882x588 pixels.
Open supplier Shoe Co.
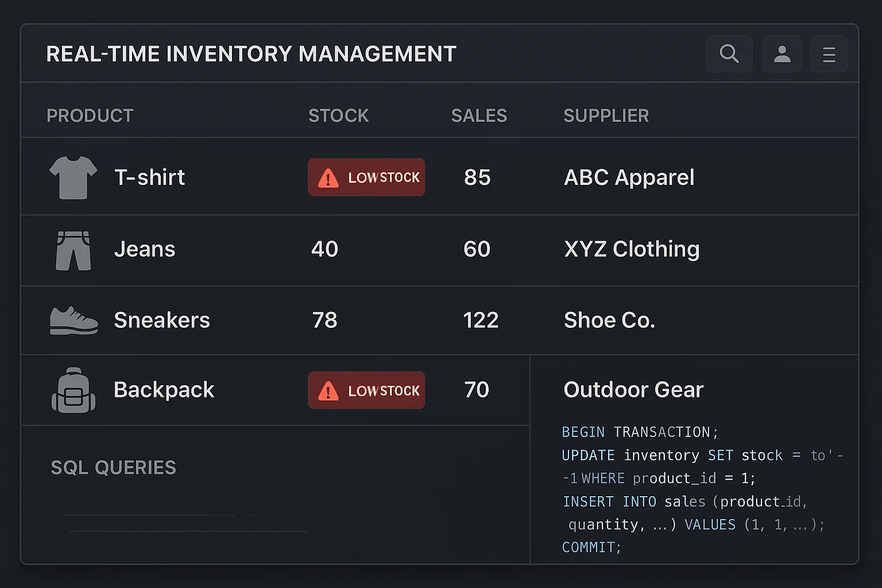coord(610,320)
